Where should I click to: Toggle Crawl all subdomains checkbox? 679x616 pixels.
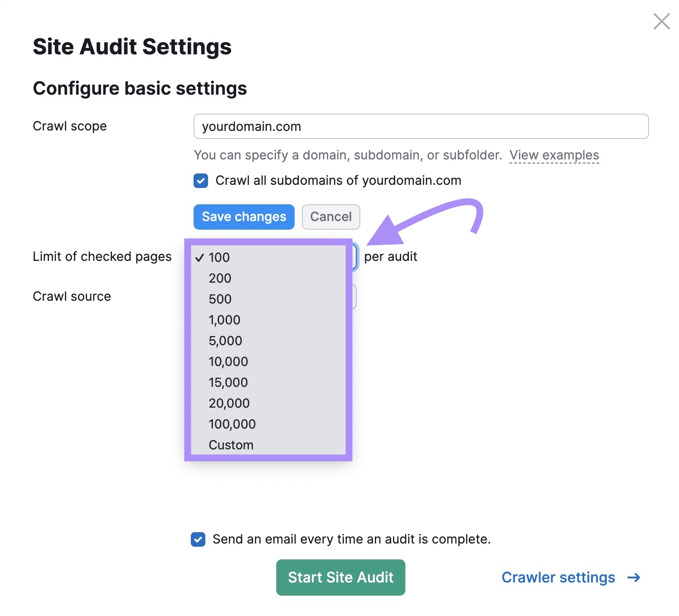click(x=201, y=181)
